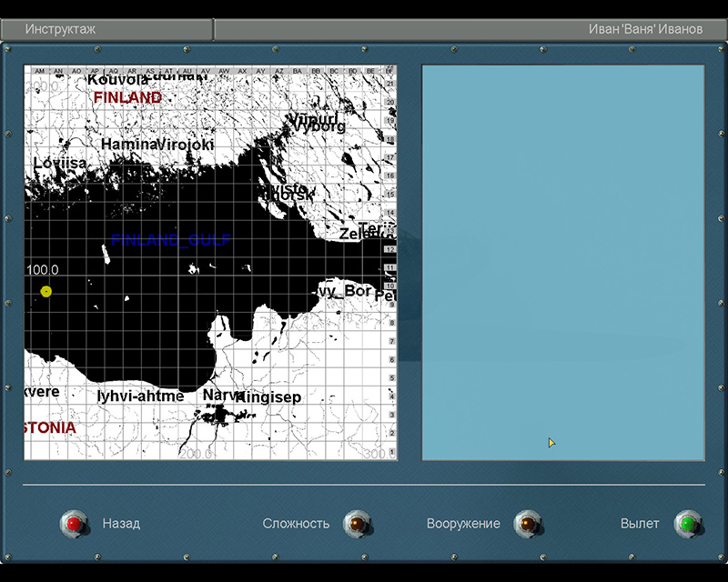Click the 300.0 scale label at map corner

[379, 454]
